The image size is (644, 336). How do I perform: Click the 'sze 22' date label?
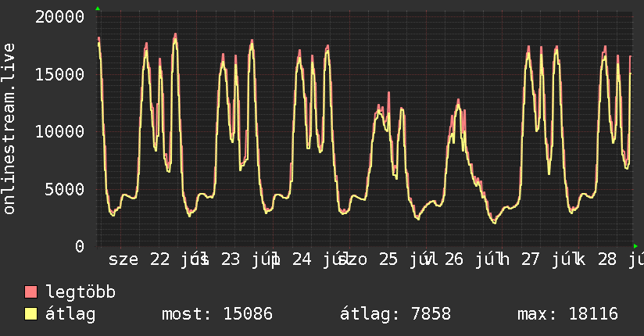pyautogui.click(x=139, y=259)
